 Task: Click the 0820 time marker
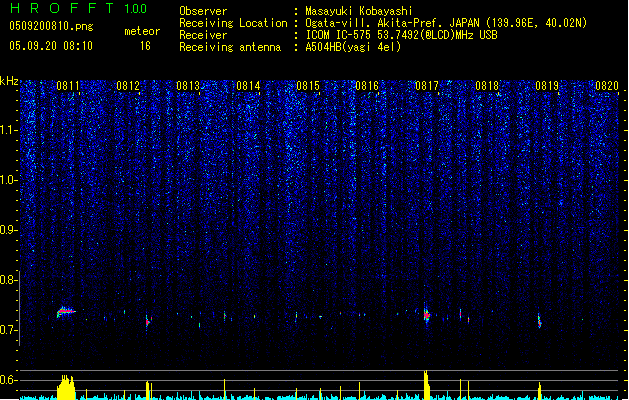click(607, 86)
